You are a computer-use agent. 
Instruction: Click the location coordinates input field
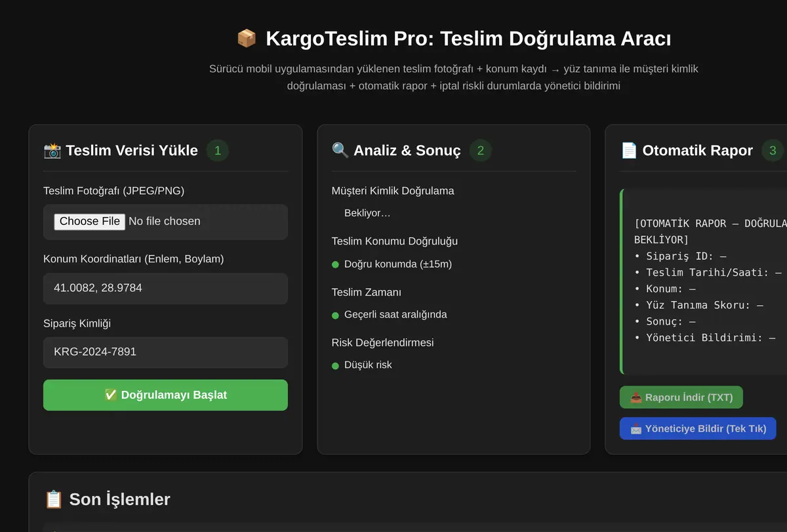165,289
